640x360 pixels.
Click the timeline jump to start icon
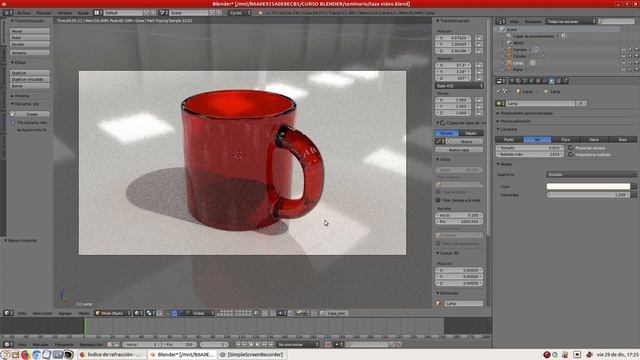(x=238, y=344)
